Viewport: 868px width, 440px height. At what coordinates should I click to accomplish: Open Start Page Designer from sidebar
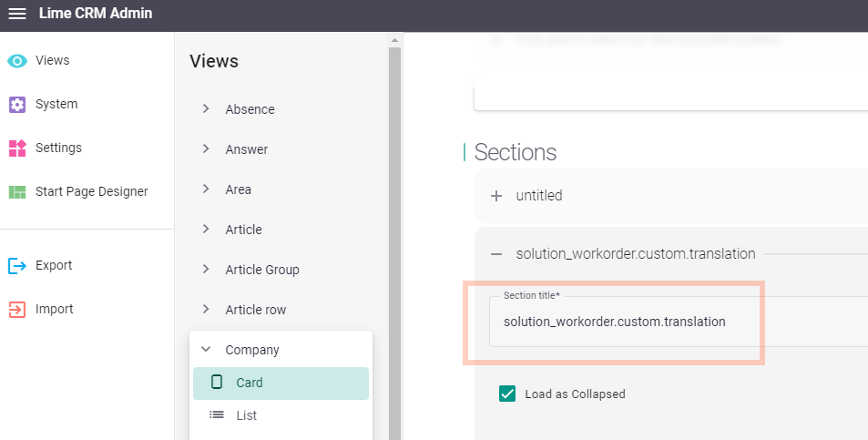[x=91, y=192]
